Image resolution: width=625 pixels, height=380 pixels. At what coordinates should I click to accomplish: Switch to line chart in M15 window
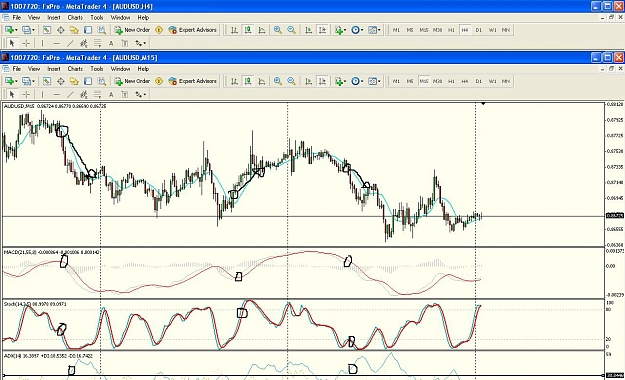(x=262, y=81)
